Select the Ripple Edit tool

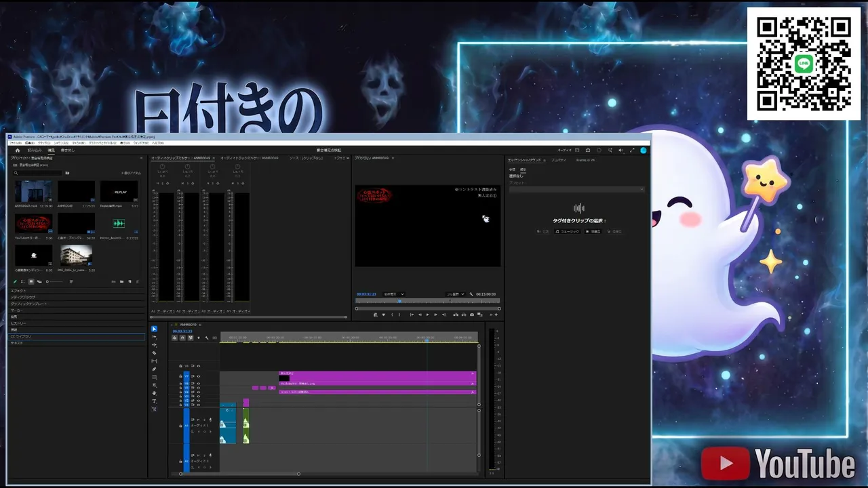(x=154, y=345)
